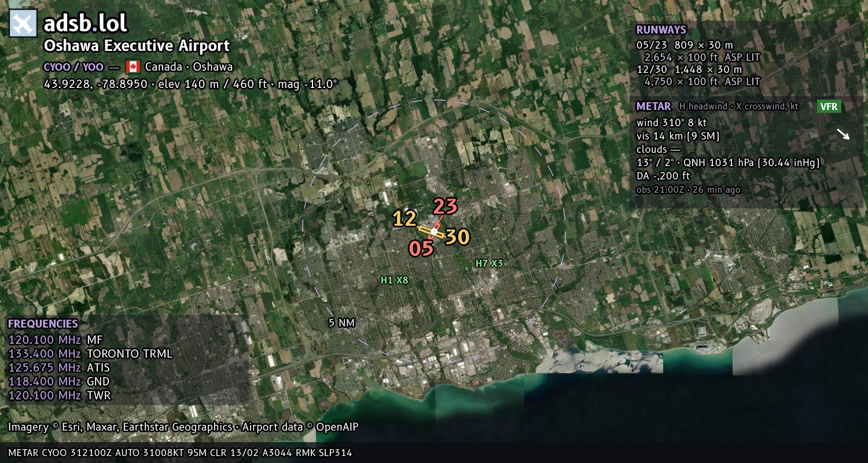
Task: Click the Airport data © OpenAIP attribution
Action: (x=300, y=427)
